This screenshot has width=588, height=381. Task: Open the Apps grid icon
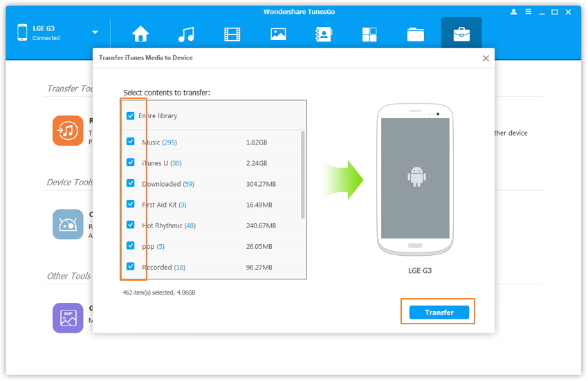(x=369, y=34)
